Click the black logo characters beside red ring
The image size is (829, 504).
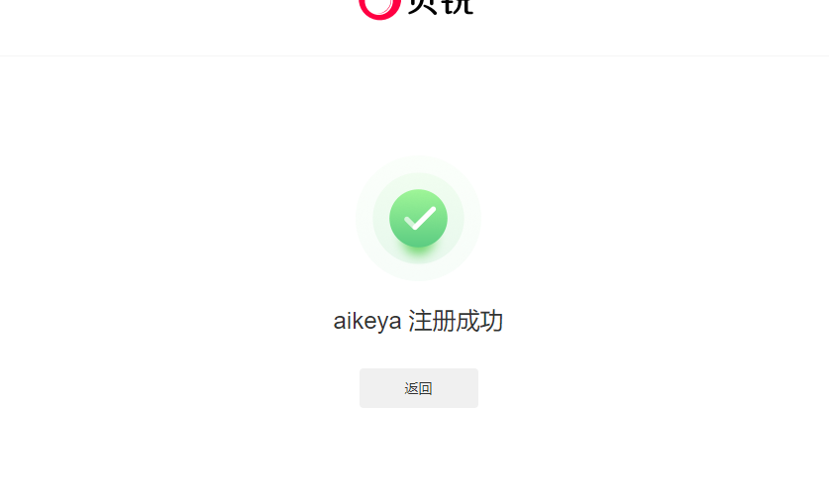coord(441,7)
